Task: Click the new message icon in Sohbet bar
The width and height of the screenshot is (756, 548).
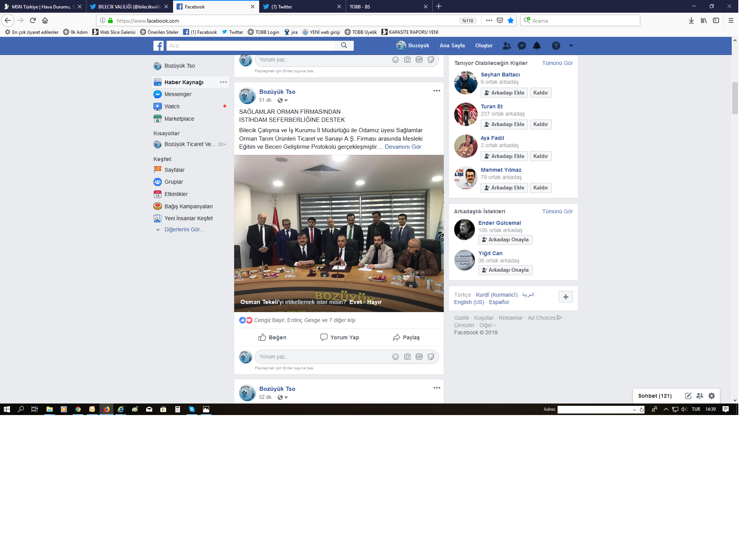Action: [x=688, y=396]
